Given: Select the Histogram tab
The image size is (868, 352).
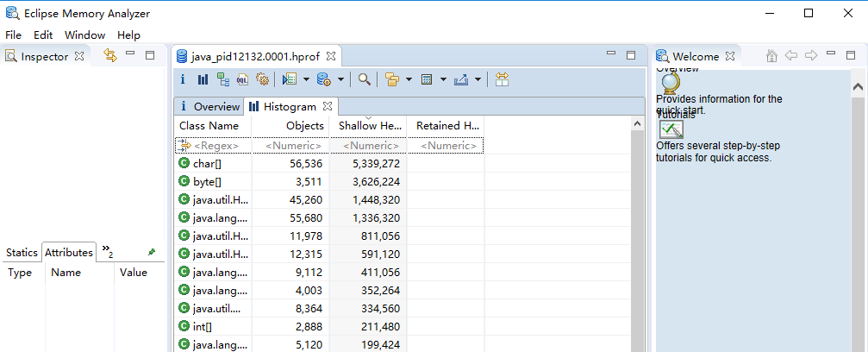Looking at the screenshot, I should coord(290,106).
